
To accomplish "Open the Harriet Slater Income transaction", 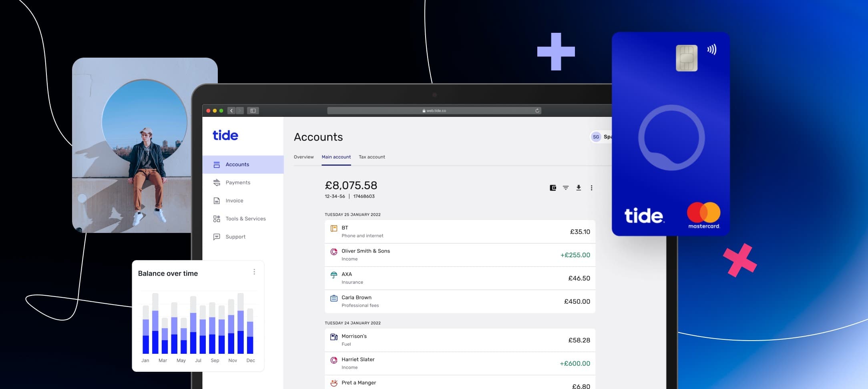I will point(460,363).
